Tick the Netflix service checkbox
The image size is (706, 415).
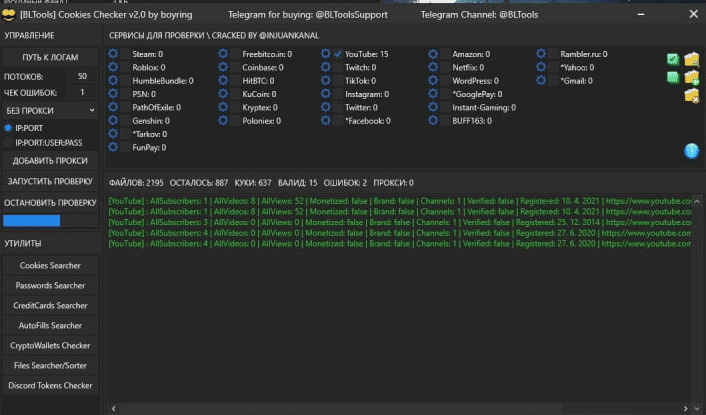[x=445, y=67]
